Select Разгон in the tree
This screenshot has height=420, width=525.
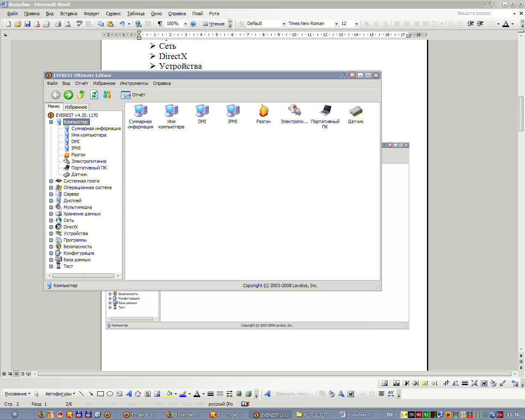point(78,155)
